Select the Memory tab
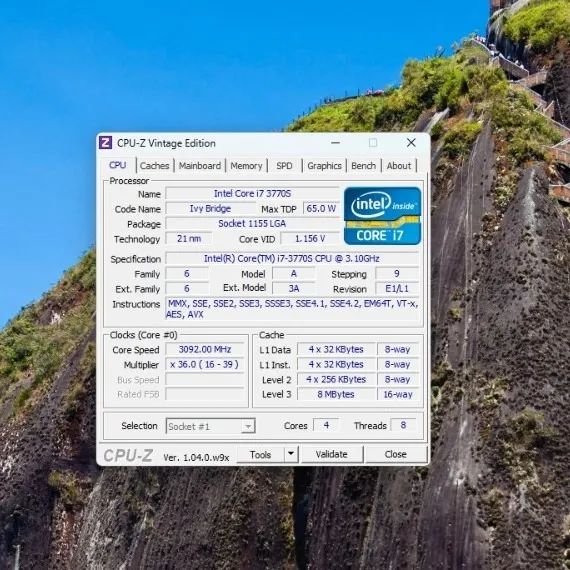 click(246, 166)
